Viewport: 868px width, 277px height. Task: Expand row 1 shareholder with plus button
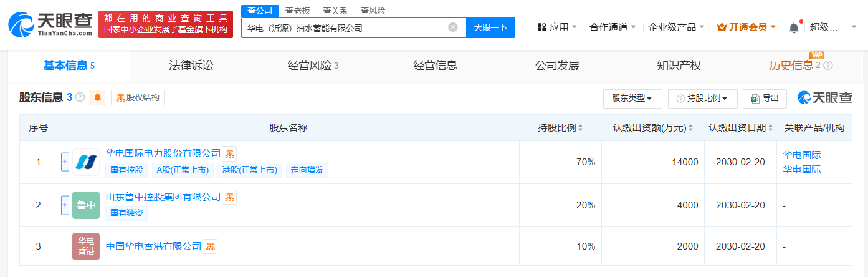(x=65, y=162)
